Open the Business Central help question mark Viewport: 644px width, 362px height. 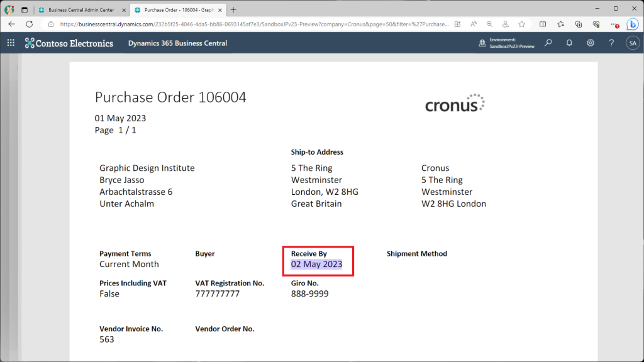tap(611, 43)
